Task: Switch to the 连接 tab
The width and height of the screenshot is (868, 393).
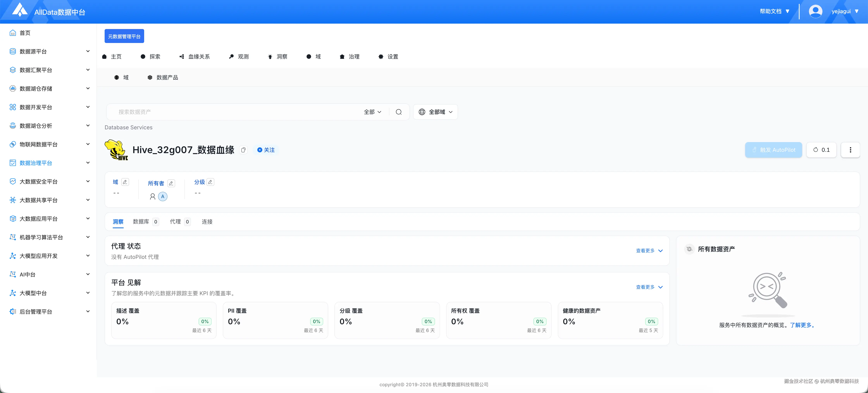Action: pyautogui.click(x=207, y=222)
